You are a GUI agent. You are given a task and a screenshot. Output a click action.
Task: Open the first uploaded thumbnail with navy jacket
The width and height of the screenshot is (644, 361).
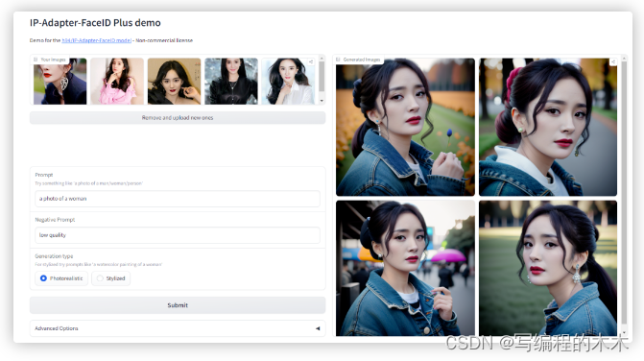[60, 82]
